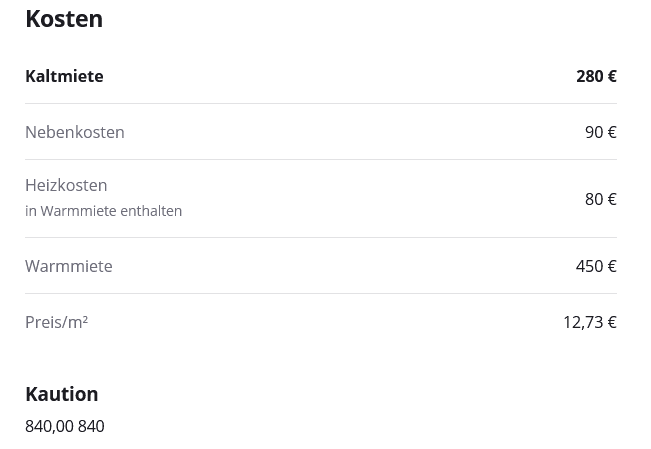This screenshot has height=449, width=651.
Task: Click the divider line below Heizkosten row
Action: (x=320, y=237)
